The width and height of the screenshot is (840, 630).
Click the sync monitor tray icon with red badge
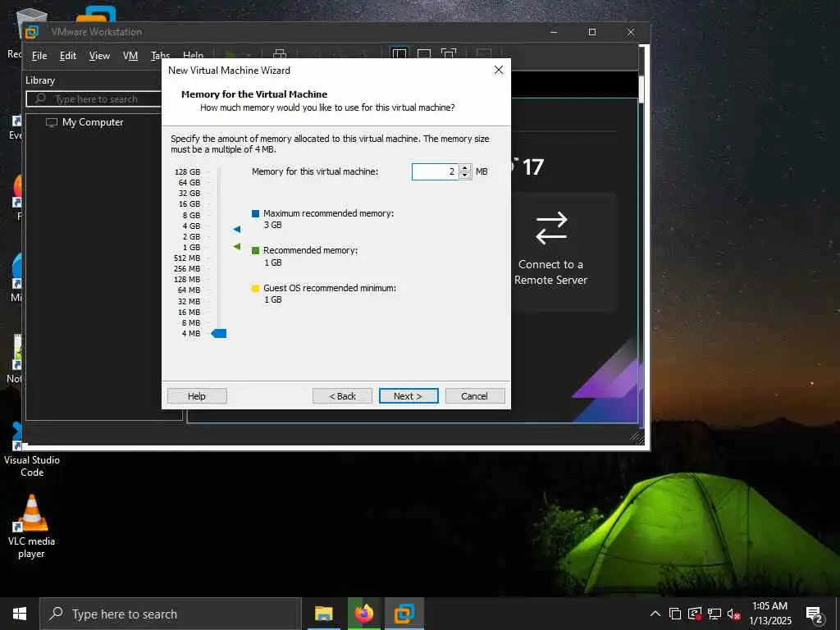tap(694, 614)
